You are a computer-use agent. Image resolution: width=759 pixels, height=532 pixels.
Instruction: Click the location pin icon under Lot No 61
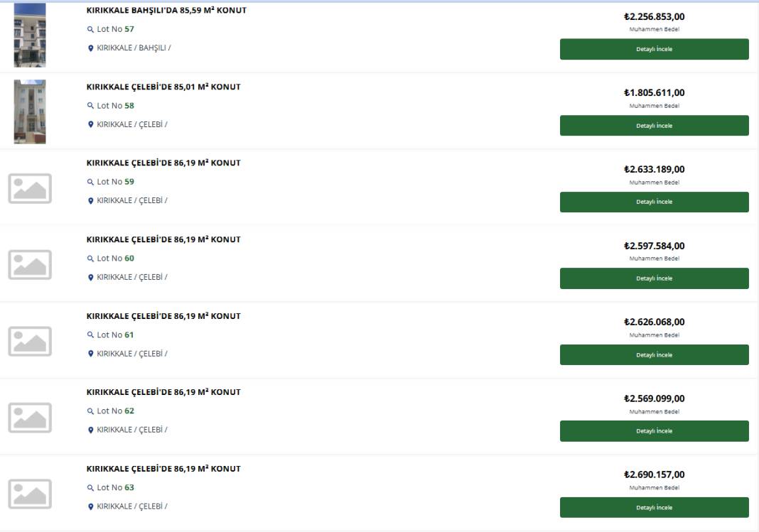pyautogui.click(x=90, y=354)
